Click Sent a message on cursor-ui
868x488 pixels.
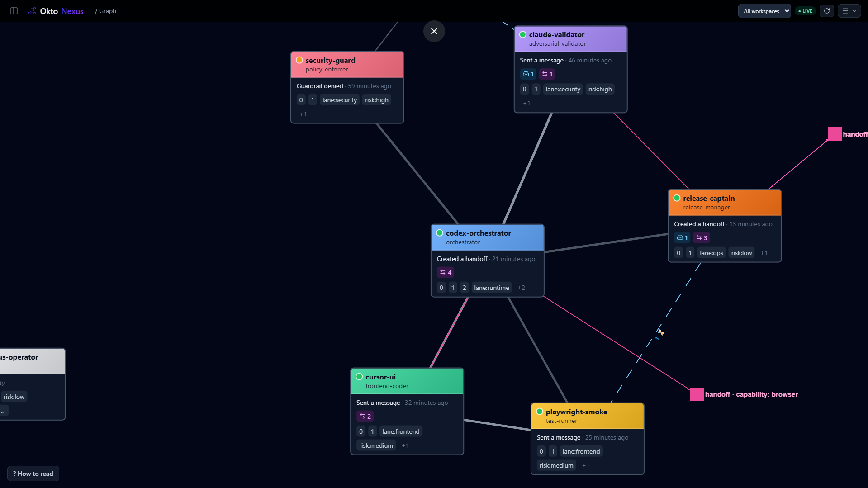378,403
